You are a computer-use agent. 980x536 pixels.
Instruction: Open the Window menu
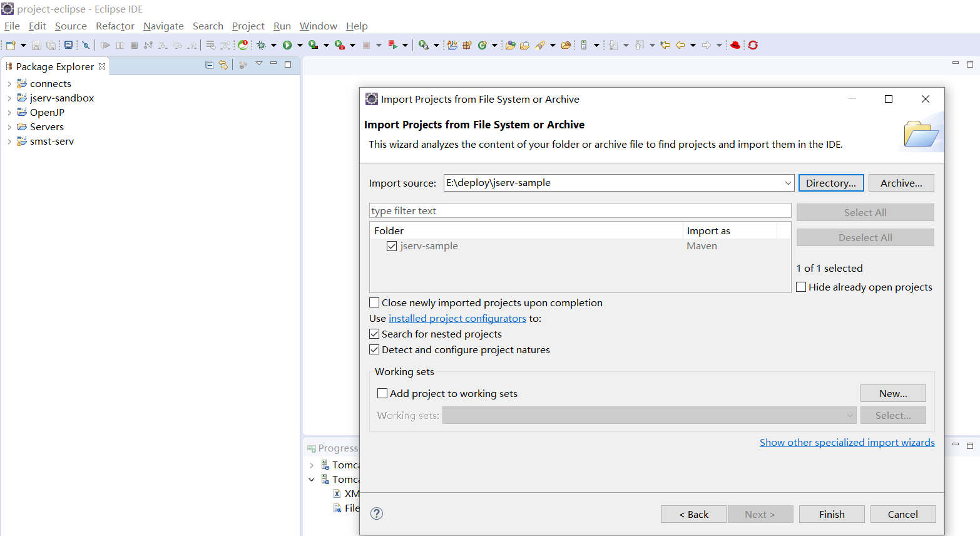[319, 26]
